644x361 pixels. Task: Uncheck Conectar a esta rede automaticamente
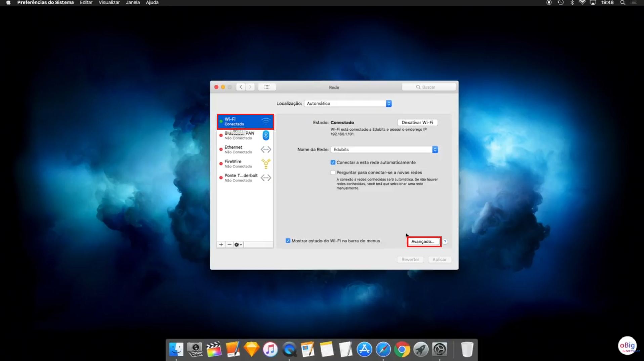(333, 162)
